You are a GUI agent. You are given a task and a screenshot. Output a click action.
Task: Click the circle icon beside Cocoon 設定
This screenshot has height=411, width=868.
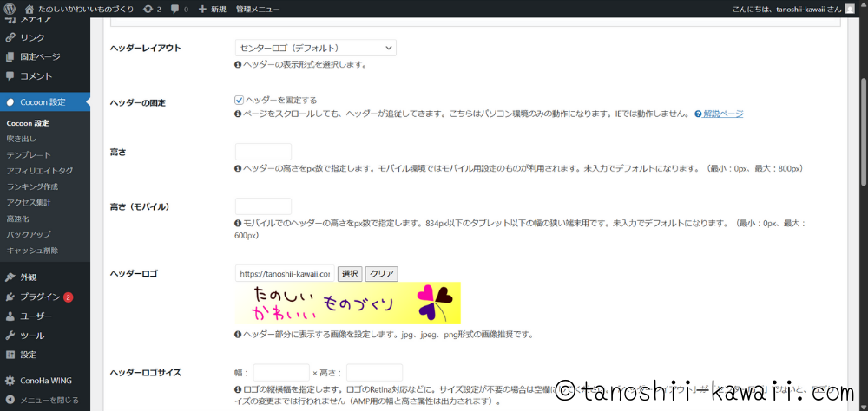(x=10, y=101)
